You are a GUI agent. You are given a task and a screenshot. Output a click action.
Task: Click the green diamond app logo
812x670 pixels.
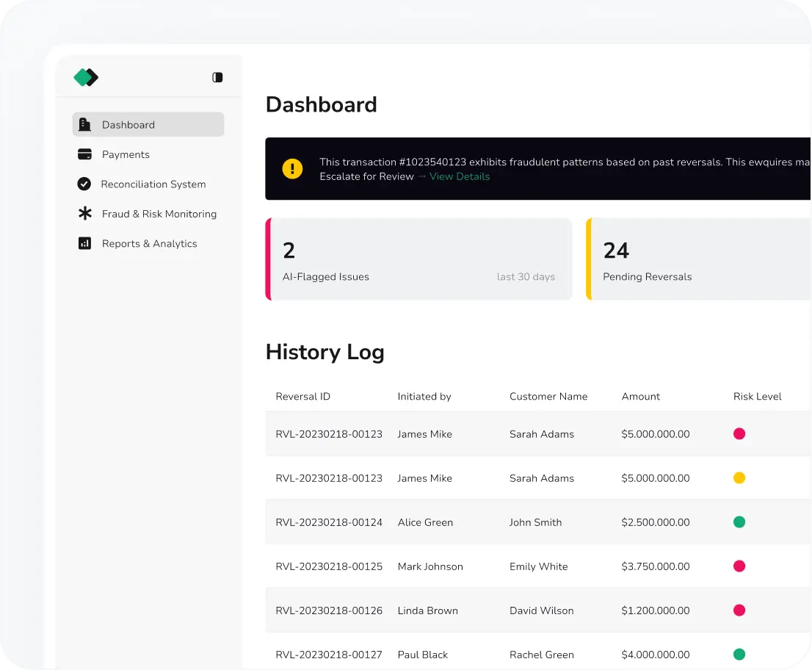tap(86, 77)
